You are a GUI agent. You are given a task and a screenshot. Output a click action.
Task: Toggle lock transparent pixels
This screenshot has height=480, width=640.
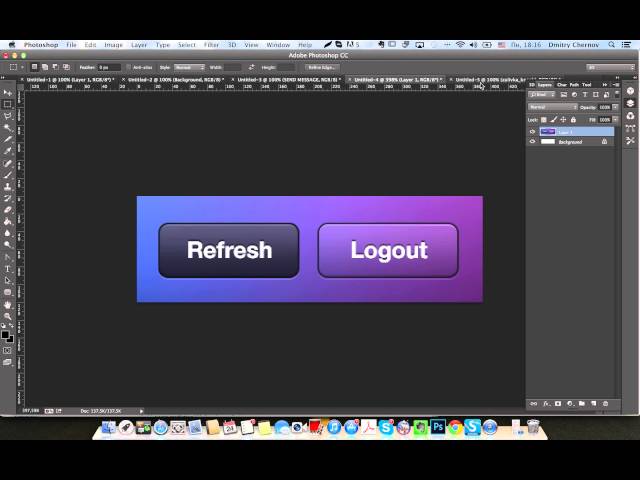[x=544, y=120]
